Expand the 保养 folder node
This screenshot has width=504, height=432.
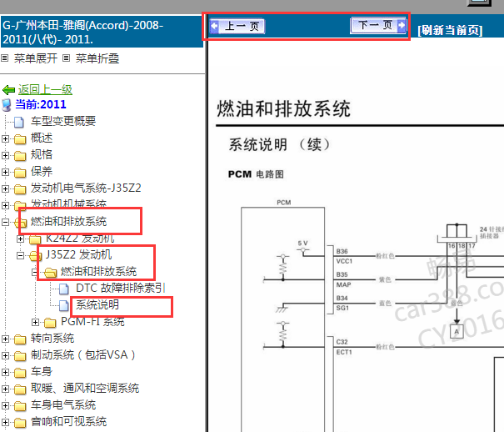[x=5, y=172]
